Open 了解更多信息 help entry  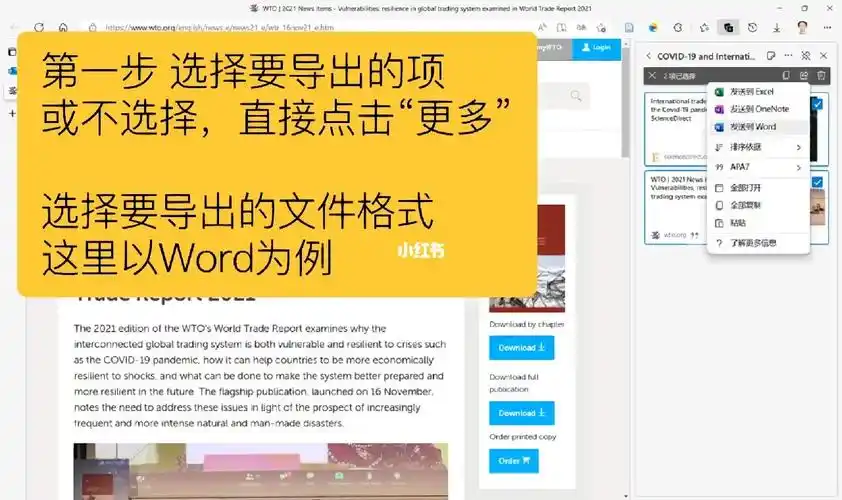coord(758,243)
